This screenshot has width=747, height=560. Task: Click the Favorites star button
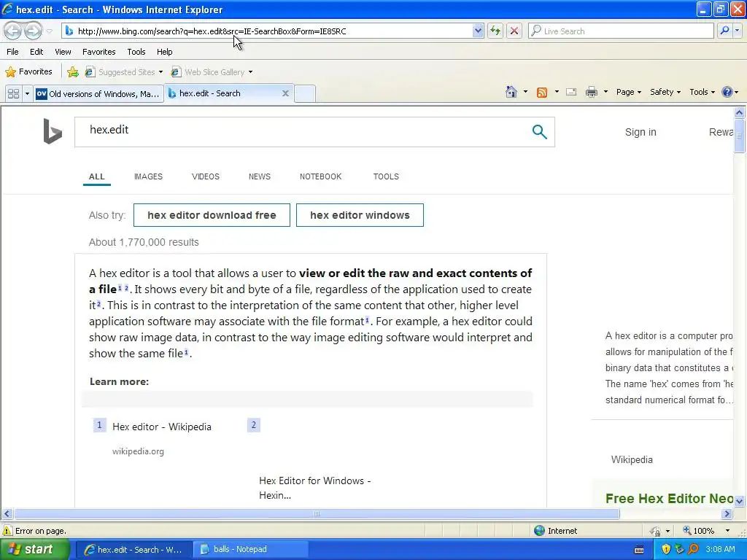(28, 72)
